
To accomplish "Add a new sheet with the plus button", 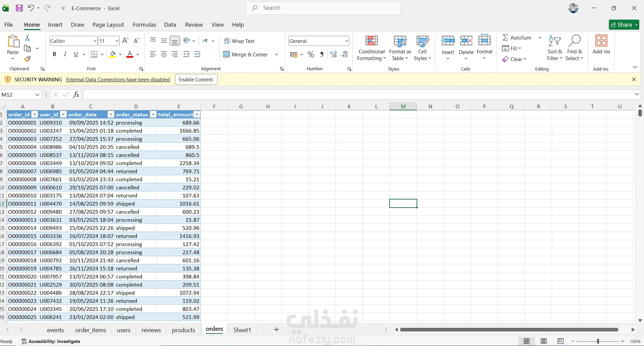I will (276, 330).
